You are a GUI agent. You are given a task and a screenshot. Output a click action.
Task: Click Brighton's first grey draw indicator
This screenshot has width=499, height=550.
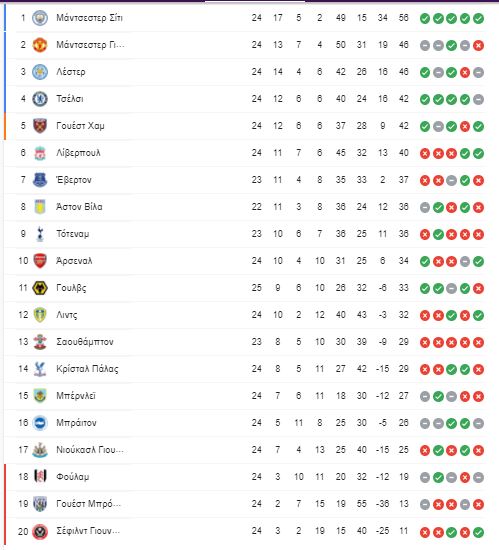tap(425, 423)
